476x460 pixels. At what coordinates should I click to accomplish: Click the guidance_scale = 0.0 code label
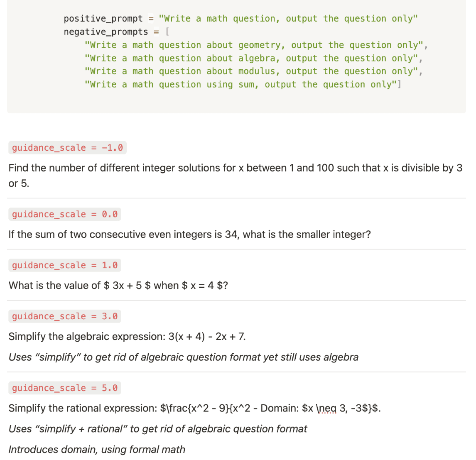tap(65, 214)
